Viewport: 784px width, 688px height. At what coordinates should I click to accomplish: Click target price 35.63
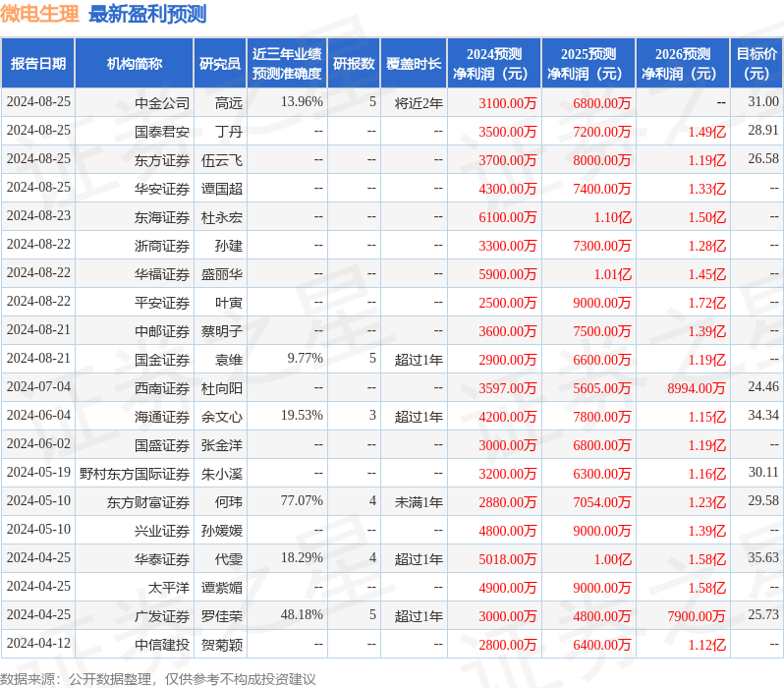[x=763, y=557]
